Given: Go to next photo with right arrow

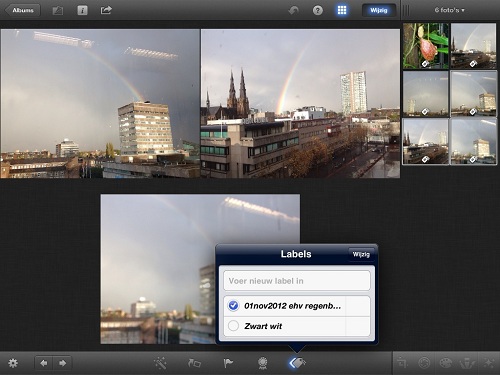Looking at the screenshot, I should 62,363.
